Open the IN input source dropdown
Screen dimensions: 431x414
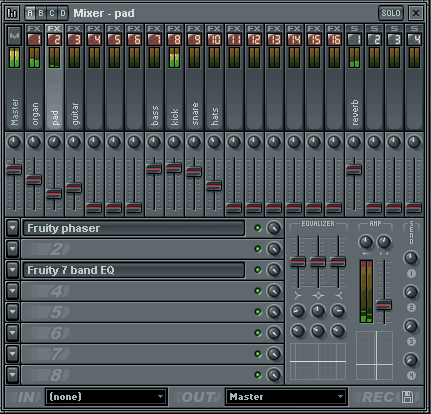pyautogui.click(x=106, y=397)
